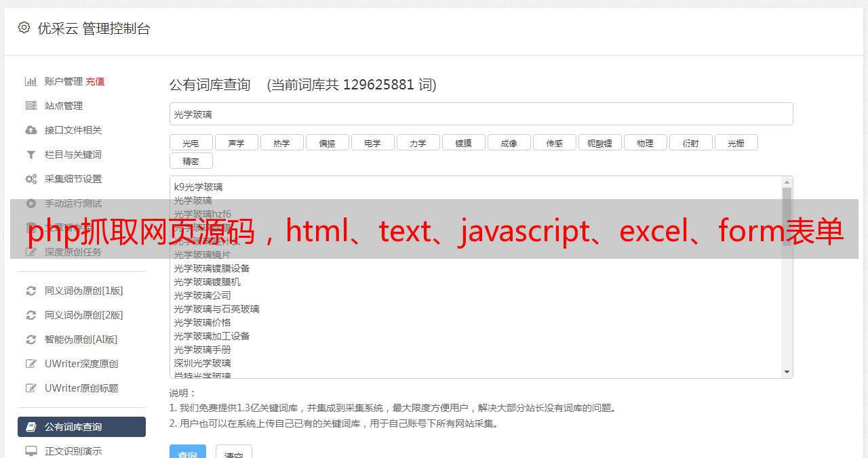
Task: Click the edit icon for UWriter原创标题
Action: coord(31,388)
